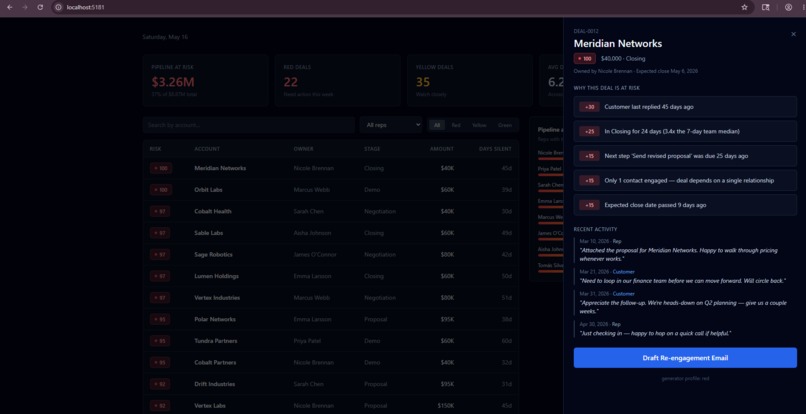The image size is (806, 414).
Task: Click the browser forward arrow
Action: [25, 7]
